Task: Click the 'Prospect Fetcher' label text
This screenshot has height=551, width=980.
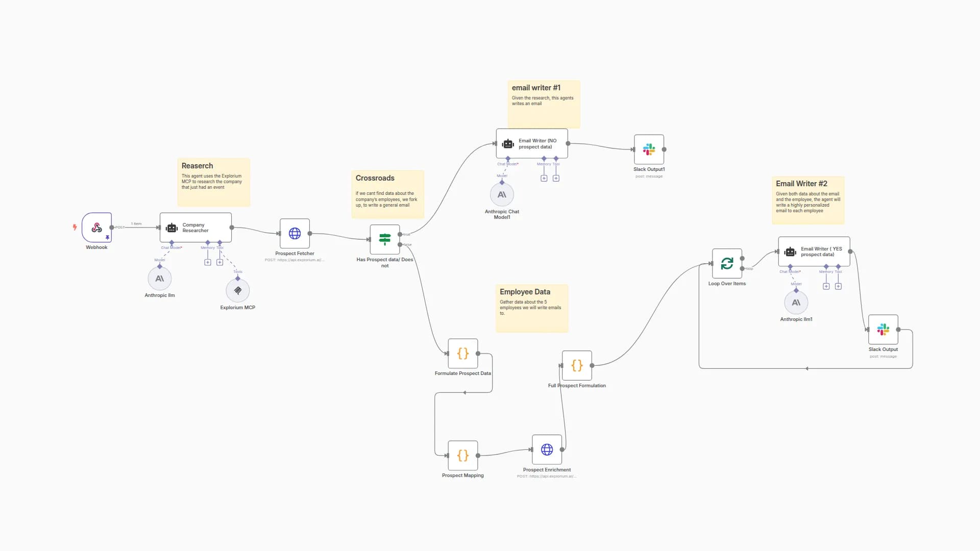Action: (x=295, y=254)
